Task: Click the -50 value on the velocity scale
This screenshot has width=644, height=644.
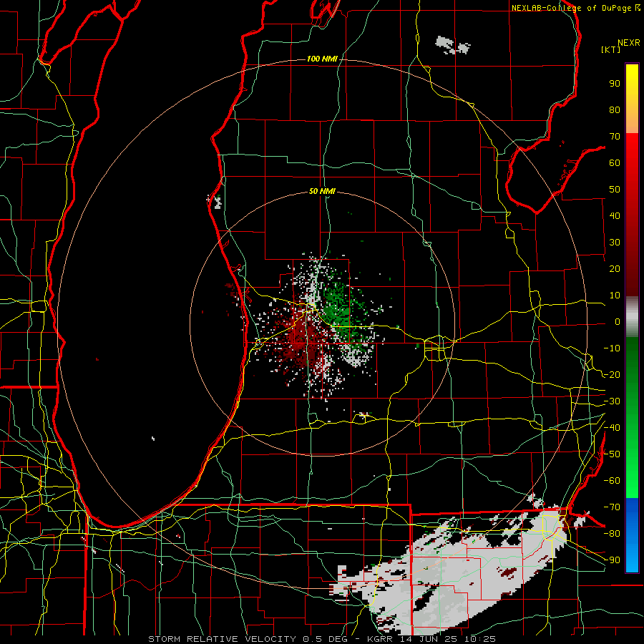Action: [612, 454]
